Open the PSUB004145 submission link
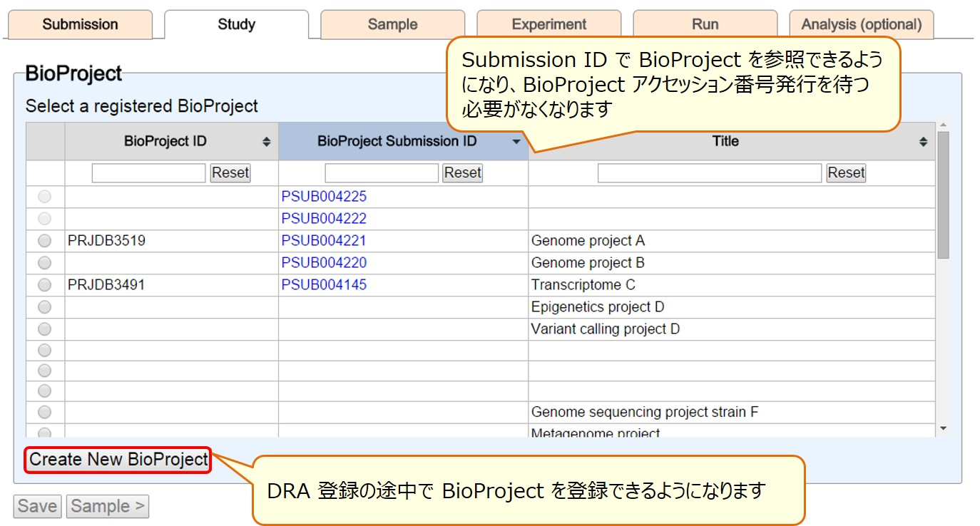980x526 pixels. [324, 285]
